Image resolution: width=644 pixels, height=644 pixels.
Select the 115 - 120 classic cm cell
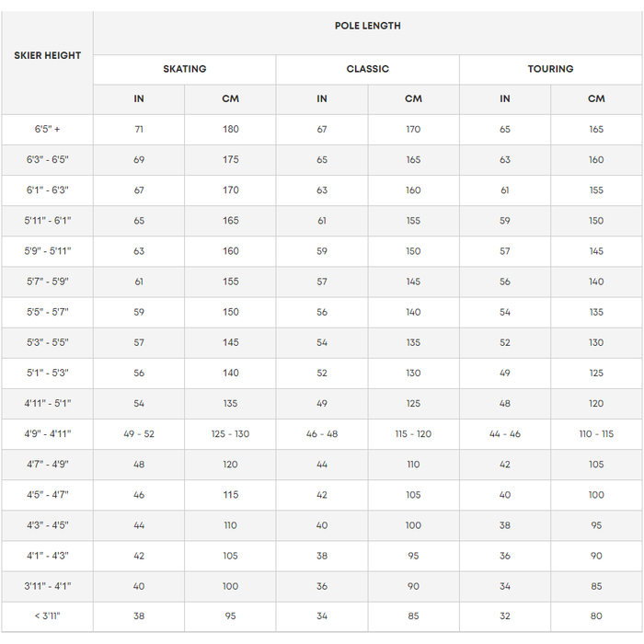413,434
